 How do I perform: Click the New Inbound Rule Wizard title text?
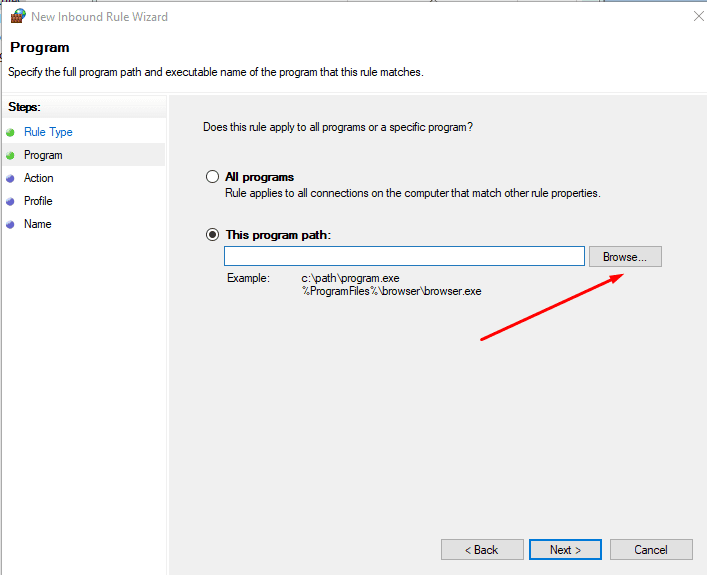(99, 17)
